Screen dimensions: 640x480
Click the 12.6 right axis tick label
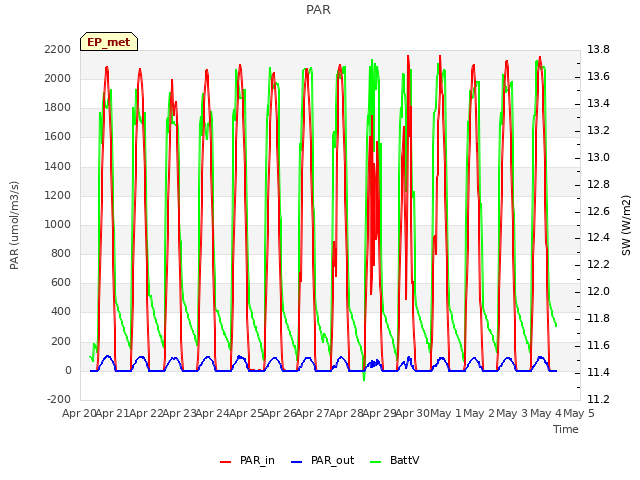(x=598, y=211)
